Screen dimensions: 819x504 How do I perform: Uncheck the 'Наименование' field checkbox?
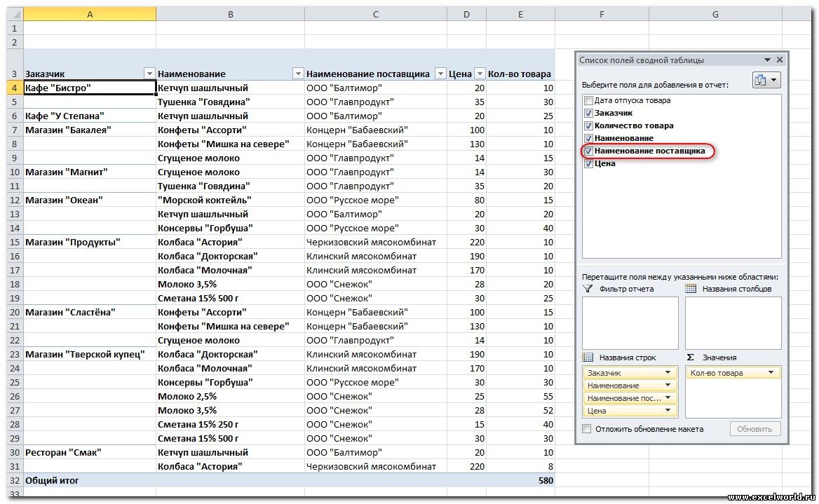(x=589, y=138)
